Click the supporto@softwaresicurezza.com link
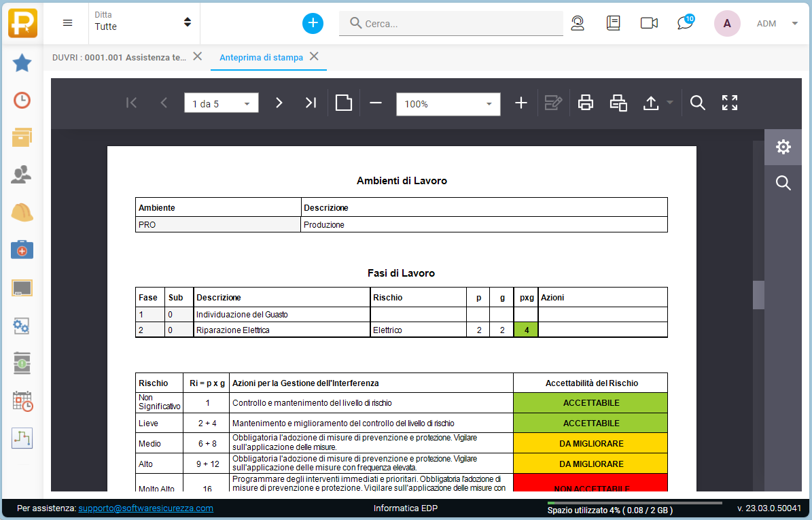This screenshot has height=520, width=812. coord(145,508)
